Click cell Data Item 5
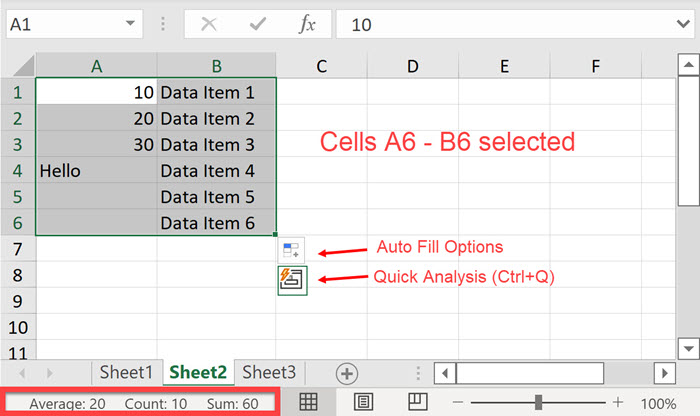700x416 pixels. tap(217, 196)
